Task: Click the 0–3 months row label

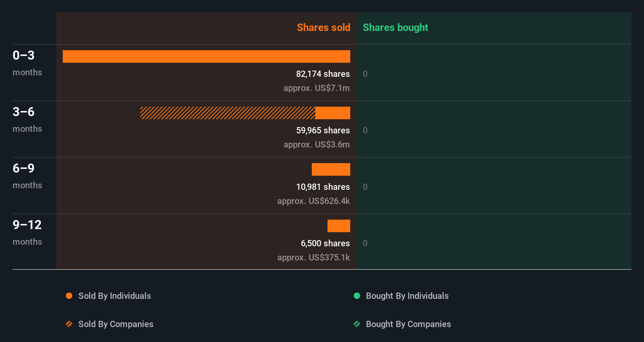Action: 27,63
